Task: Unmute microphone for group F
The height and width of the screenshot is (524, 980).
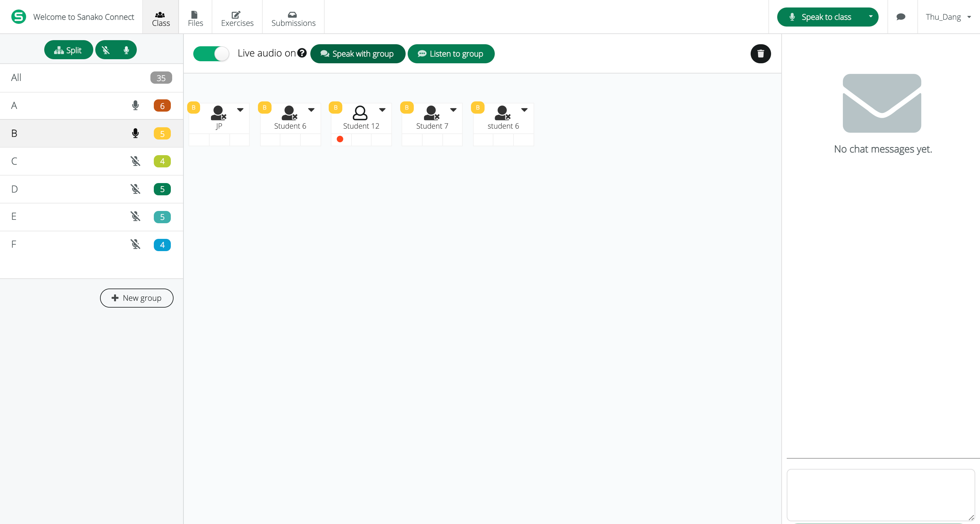Action: click(135, 244)
